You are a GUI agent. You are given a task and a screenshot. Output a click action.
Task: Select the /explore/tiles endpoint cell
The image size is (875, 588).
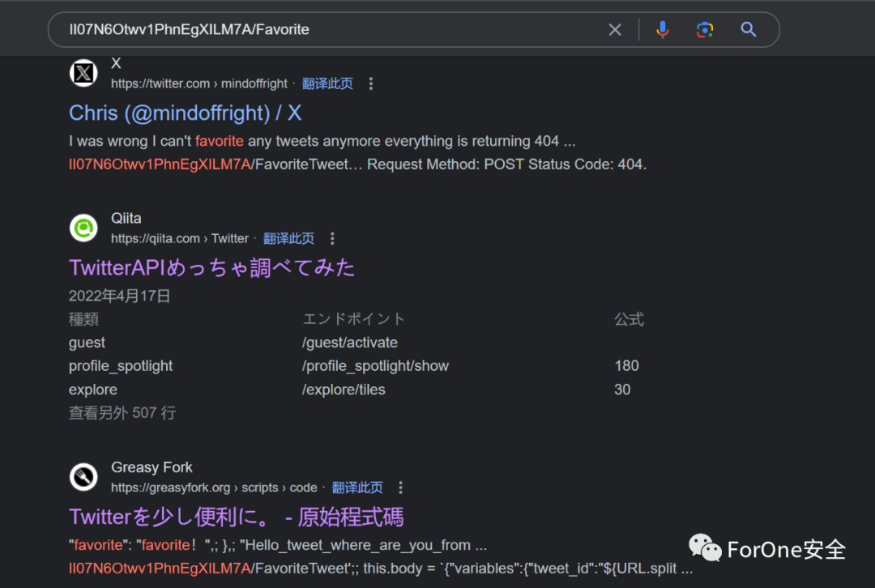coord(344,390)
